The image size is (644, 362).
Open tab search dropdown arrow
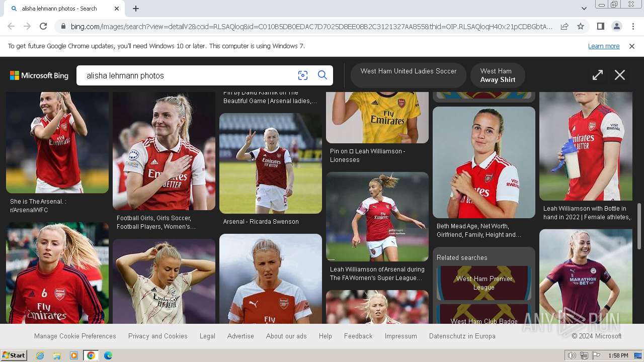[x=584, y=9]
